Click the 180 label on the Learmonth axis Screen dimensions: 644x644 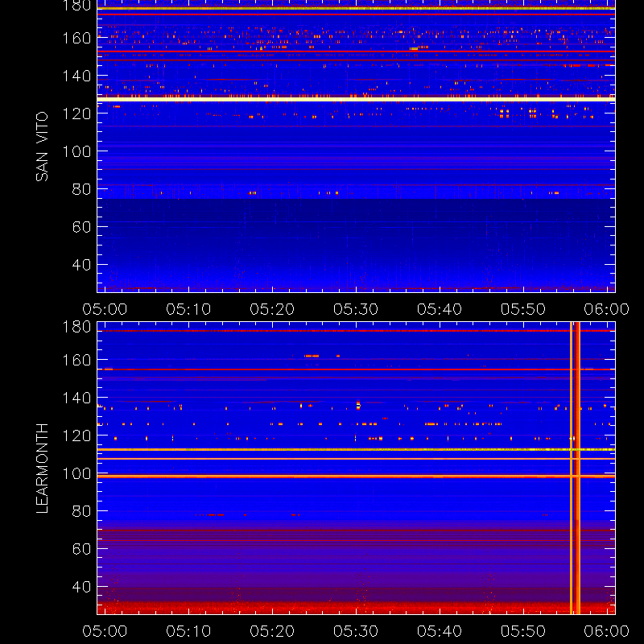(x=76, y=327)
